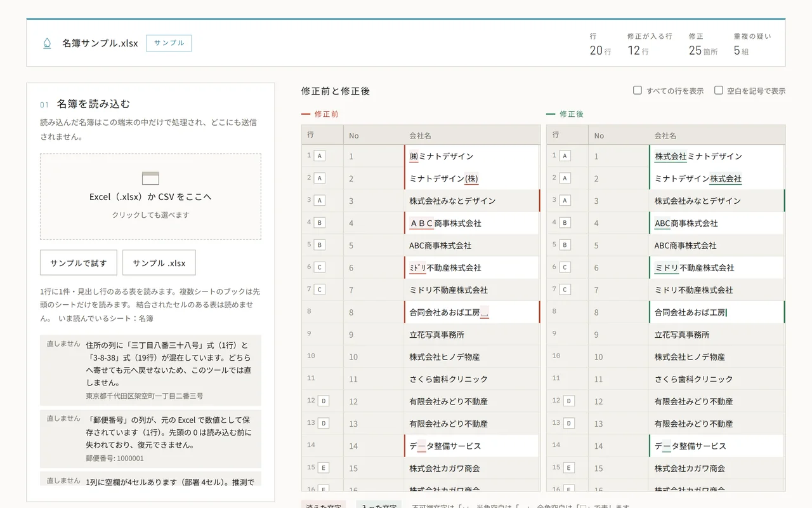This screenshot has width=812, height=508.
Task: Click duplicate badge D on row 12 in 修正後 table
Action: [569, 401]
